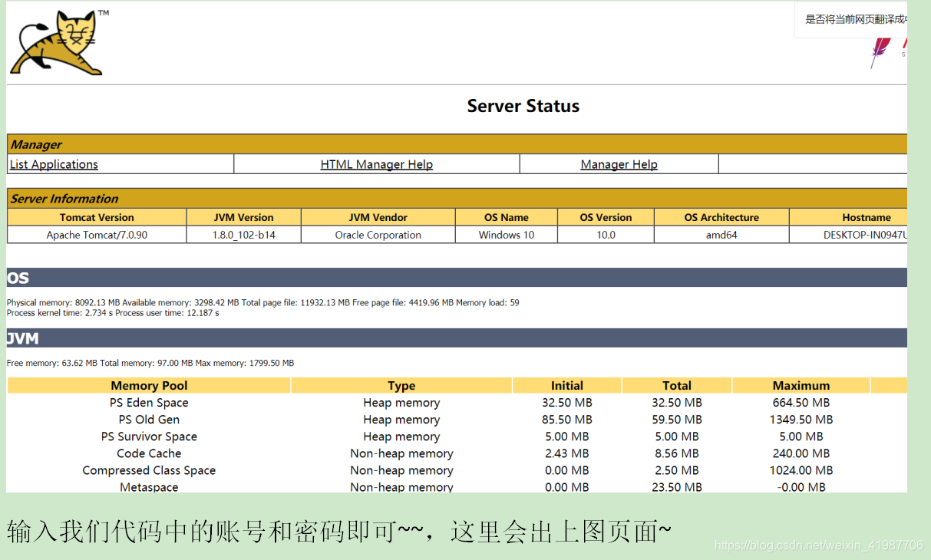Open the HTML Manager Help link
Screen dimensions: 931x560
[377, 164]
